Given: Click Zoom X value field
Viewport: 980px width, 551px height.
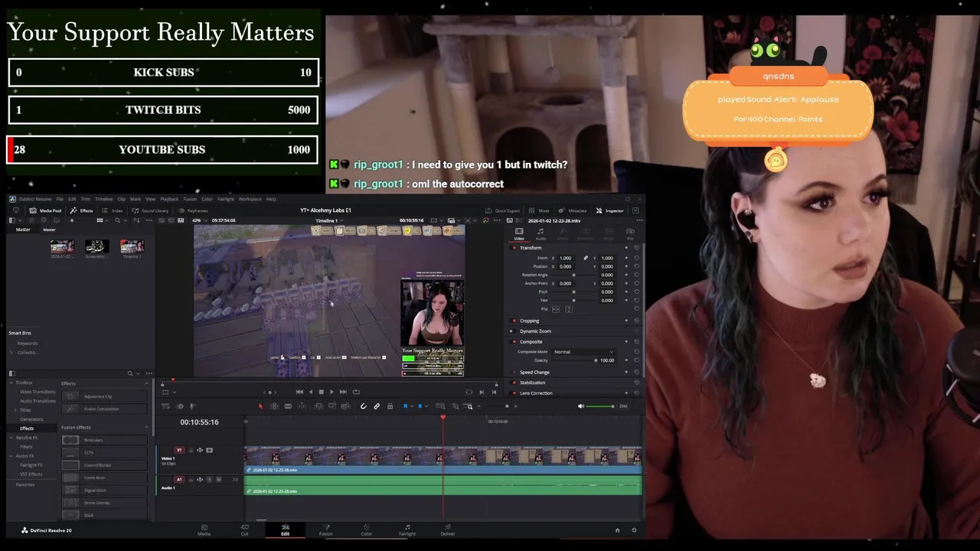Looking at the screenshot, I should click(566, 258).
